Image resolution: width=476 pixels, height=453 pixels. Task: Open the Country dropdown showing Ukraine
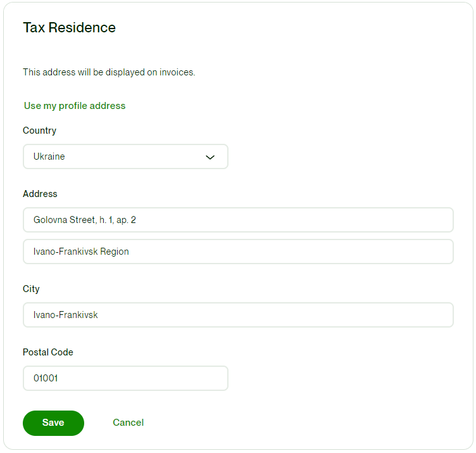(125, 156)
